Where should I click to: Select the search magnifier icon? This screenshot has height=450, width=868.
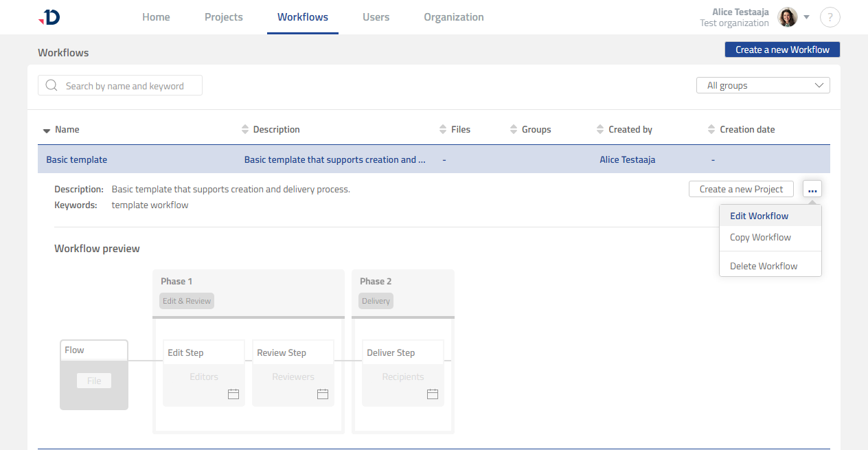pos(52,85)
